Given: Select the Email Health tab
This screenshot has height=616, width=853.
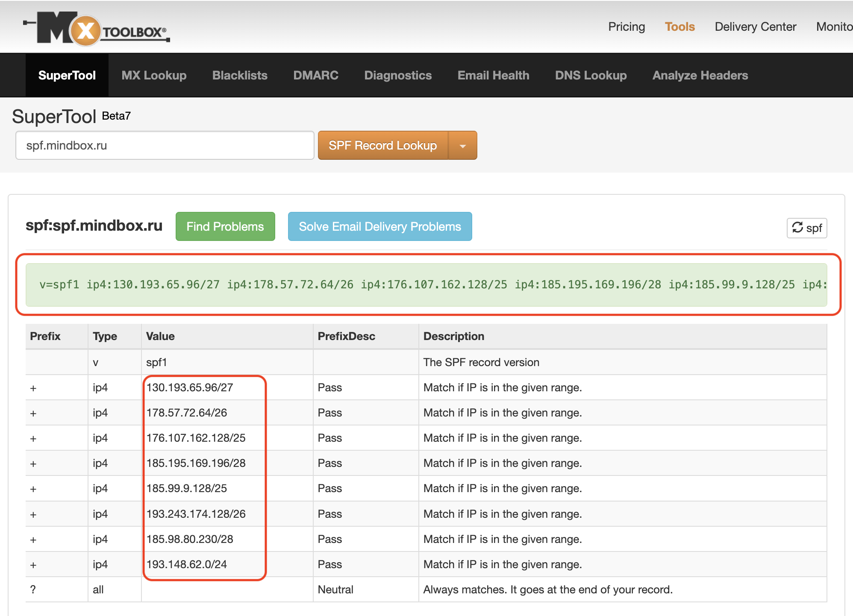Looking at the screenshot, I should tap(493, 75).
